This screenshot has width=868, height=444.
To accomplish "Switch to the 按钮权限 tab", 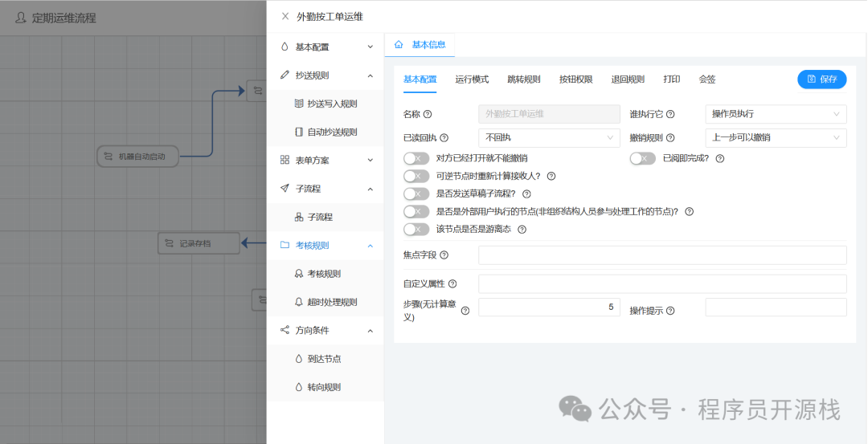I will coord(575,79).
